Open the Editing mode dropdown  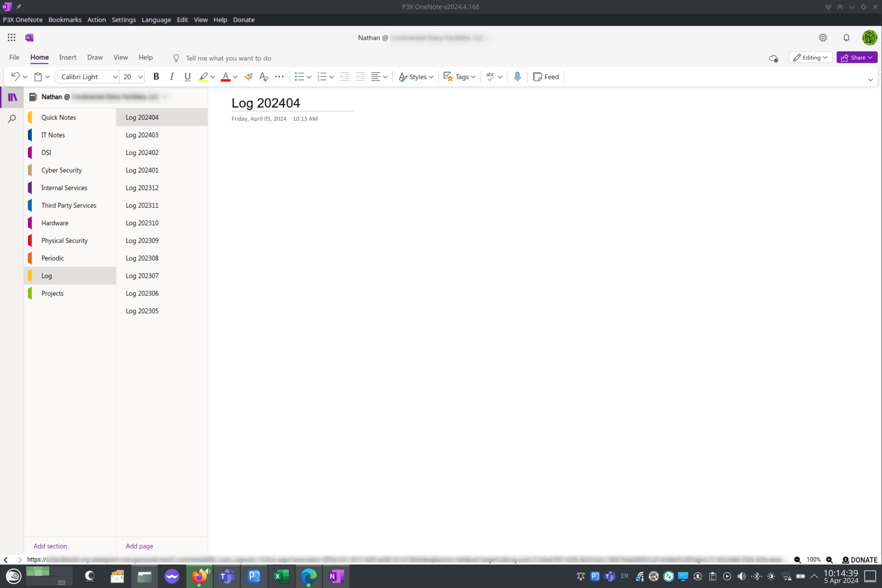(810, 57)
